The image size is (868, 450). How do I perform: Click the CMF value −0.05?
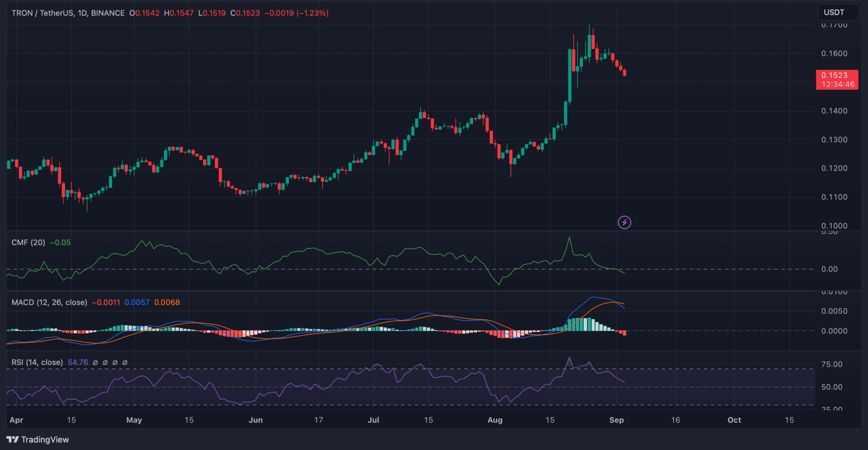[x=60, y=243]
